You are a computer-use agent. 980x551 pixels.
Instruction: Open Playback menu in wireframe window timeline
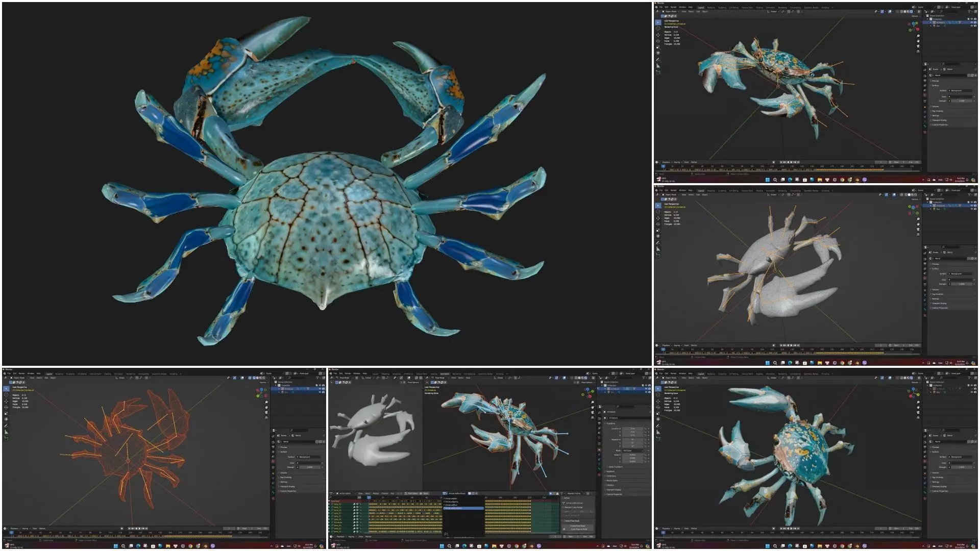click(x=14, y=529)
